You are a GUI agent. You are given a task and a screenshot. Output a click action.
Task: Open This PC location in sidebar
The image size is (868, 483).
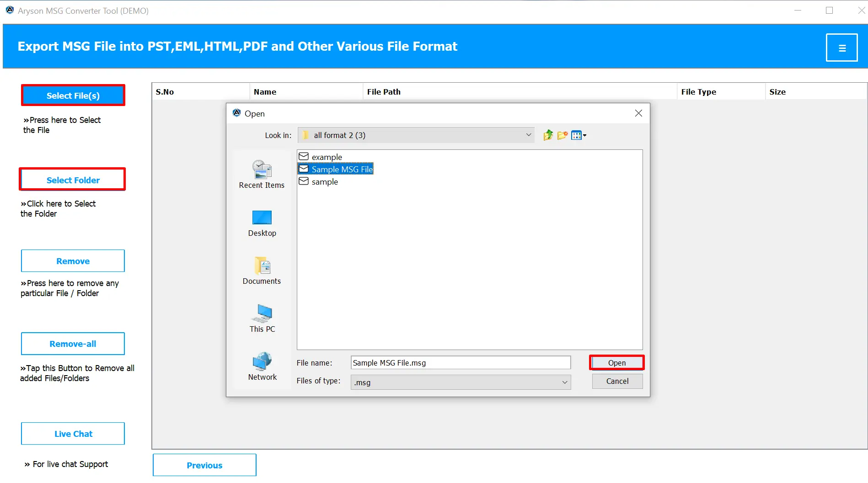coord(262,318)
